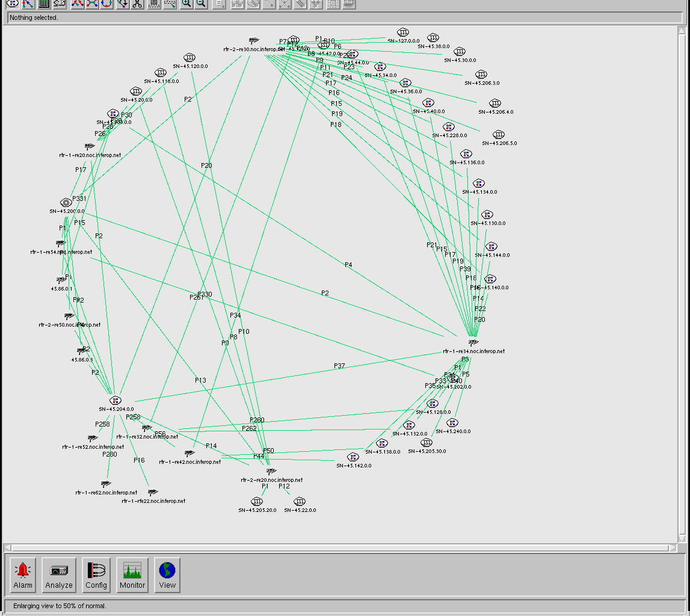This screenshot has width=690, height=616.
Task: Open the Config cable panel
Action: [96, 574]
